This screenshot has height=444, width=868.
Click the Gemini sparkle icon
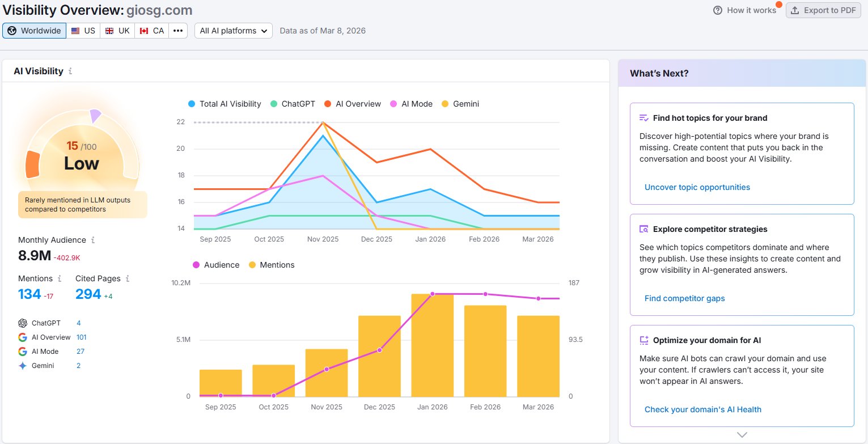23,366
